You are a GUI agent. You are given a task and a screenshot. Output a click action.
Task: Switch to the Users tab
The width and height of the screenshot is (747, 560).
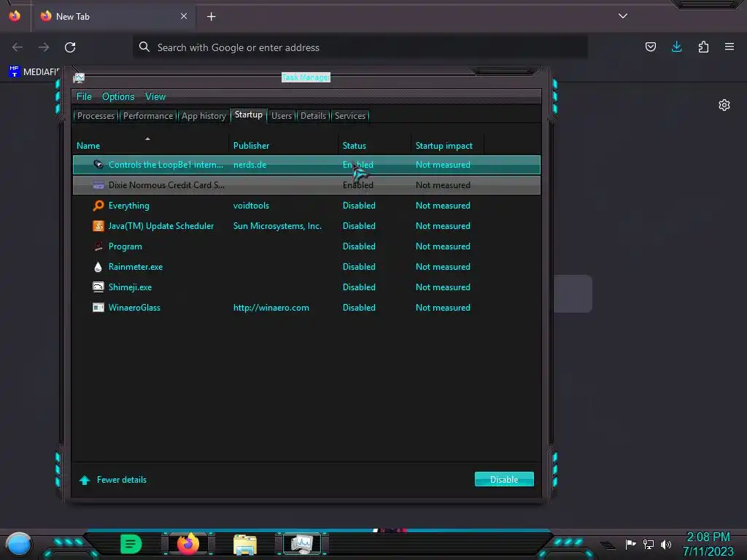pos(282,116)
